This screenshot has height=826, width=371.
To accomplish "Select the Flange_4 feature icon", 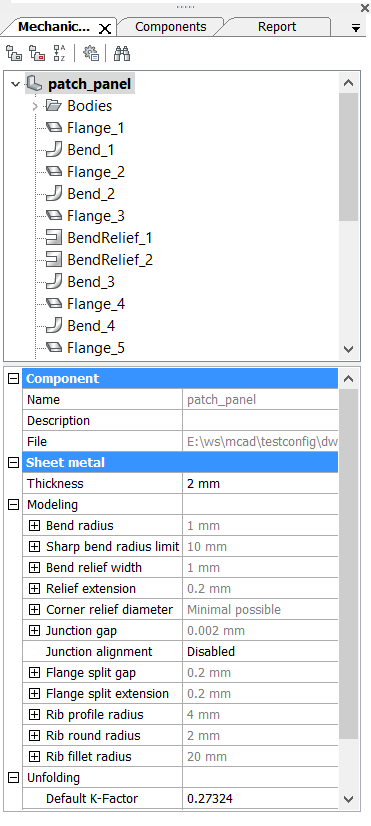I will [x=54, y=304].
